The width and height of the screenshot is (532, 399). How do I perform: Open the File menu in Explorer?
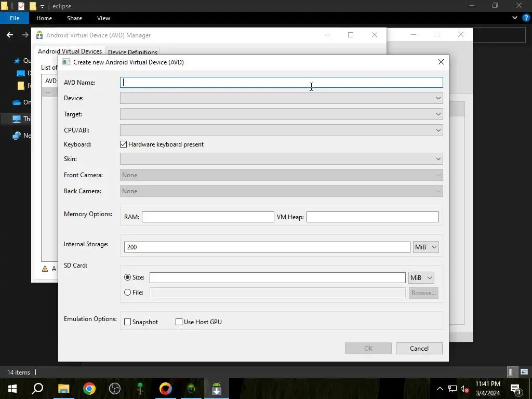point(14,18)
